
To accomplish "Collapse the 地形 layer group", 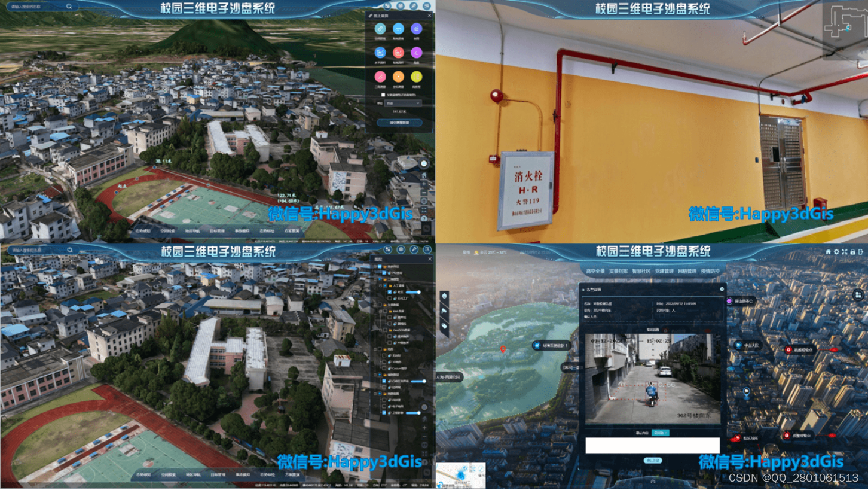I will (x=375, y=349).
